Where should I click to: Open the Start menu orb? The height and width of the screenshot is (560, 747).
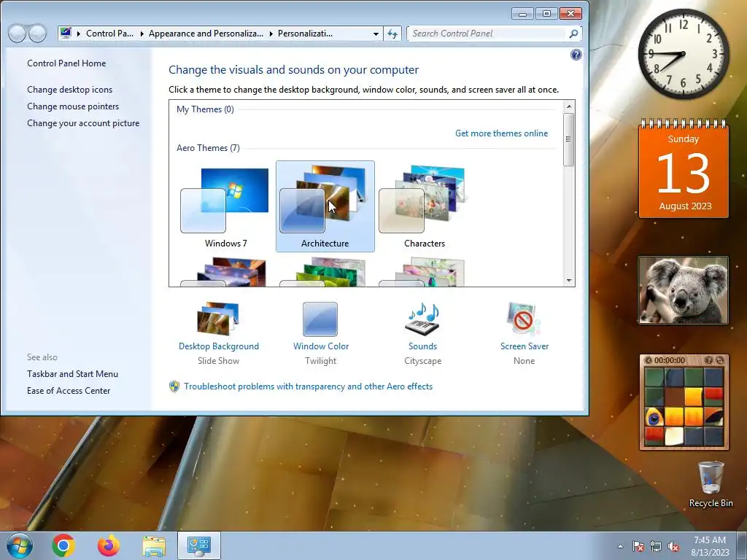pos(19,545)
